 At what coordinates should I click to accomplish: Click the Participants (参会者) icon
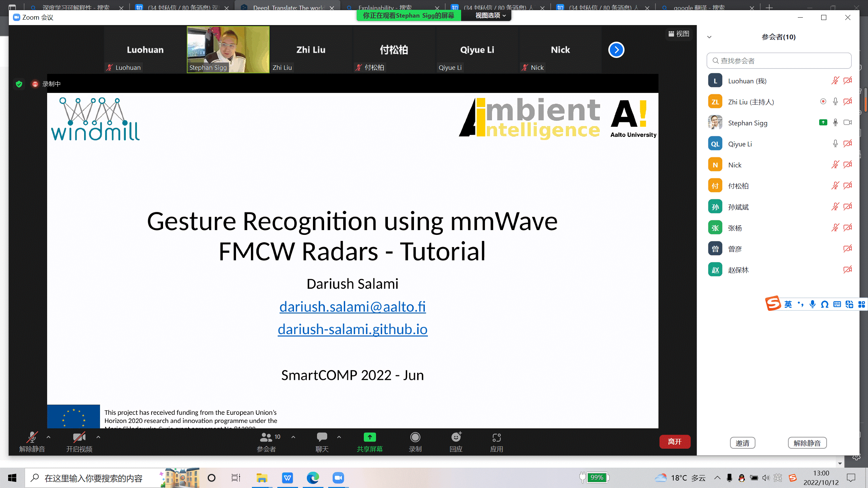point(266,438)
